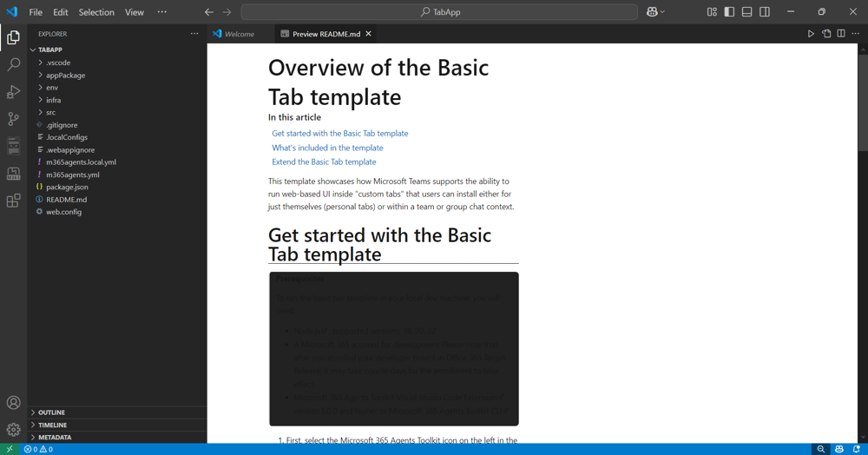Click the VS Code logo in title bar

coord(11,11)
